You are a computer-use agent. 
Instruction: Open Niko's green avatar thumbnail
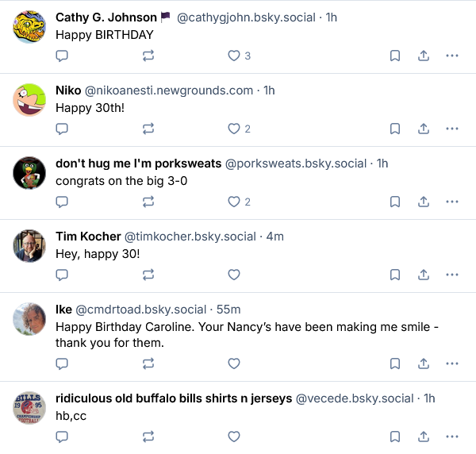click(x=29, y=99)
